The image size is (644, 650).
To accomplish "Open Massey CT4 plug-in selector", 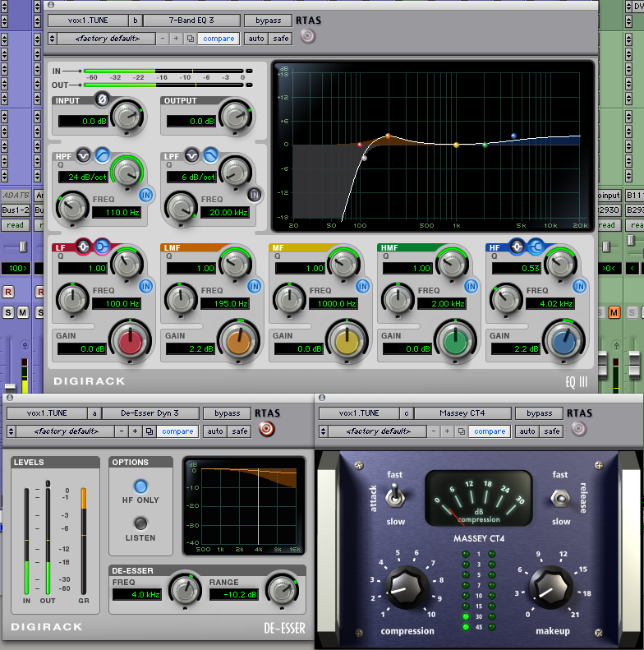I will tap(462, 413).
